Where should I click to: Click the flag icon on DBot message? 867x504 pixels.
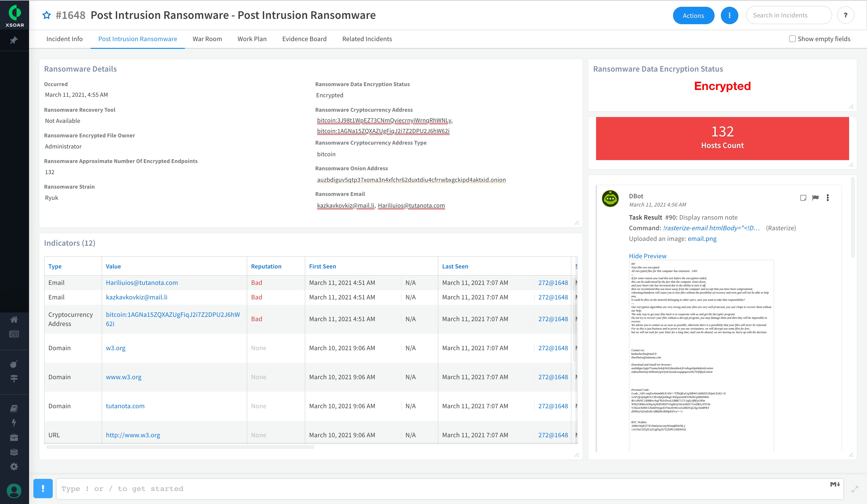[x=815, y=197]
